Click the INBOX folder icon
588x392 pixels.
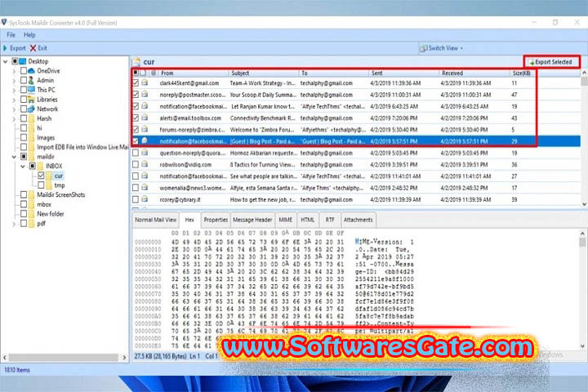coord(42,166)
